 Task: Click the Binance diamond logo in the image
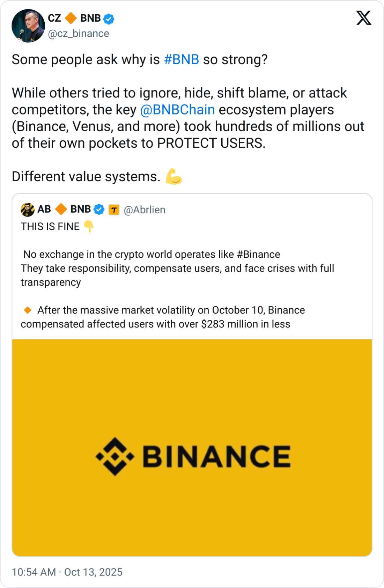115,456
